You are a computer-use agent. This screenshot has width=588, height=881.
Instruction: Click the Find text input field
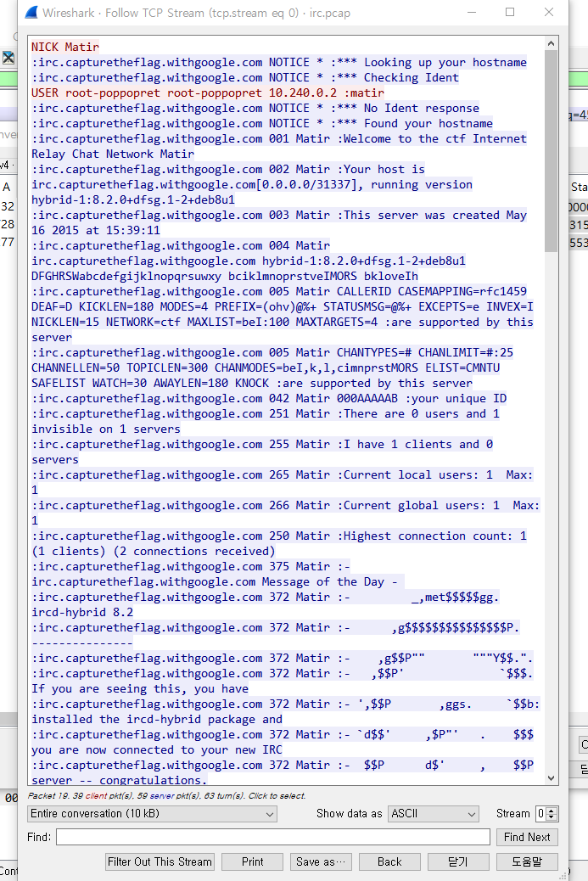(273, 837)
